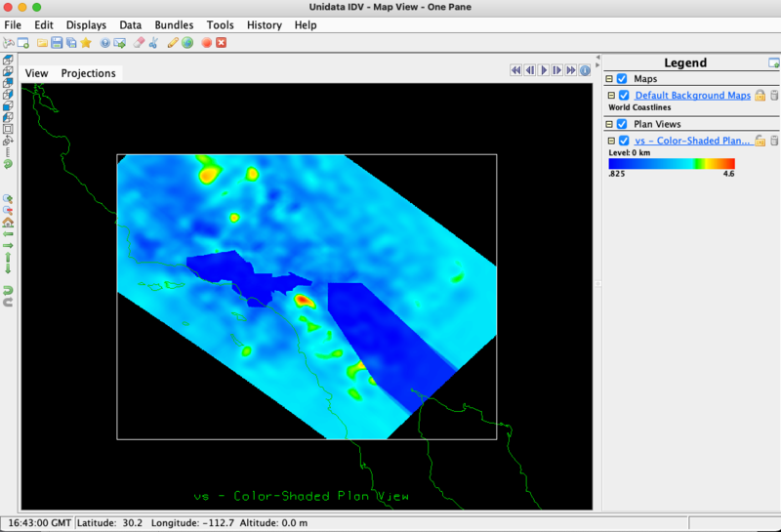Collapse vs Color-Shaded Plan legend entry

point(611,141)
